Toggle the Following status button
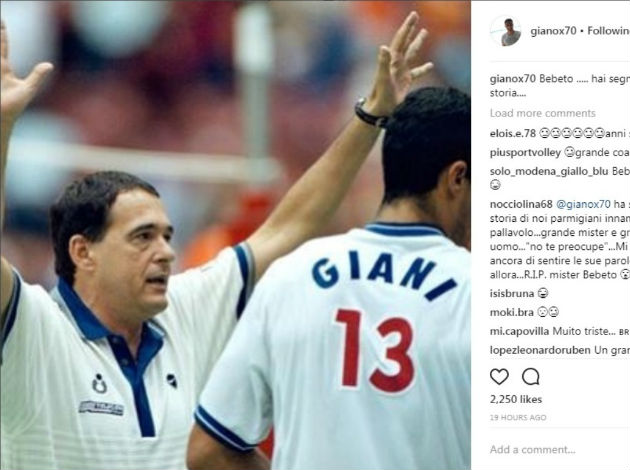Screen dimensions: 630x470 [x=608, y=31]
